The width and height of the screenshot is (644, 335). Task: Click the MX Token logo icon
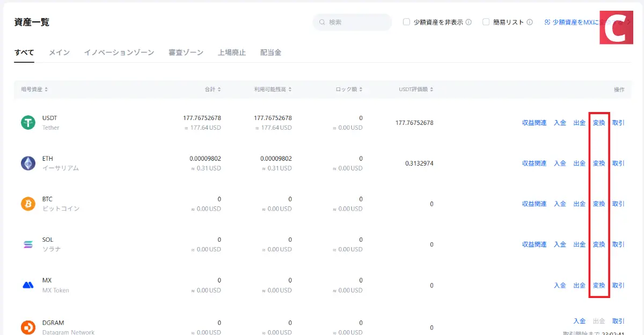(x=28, y=285)
